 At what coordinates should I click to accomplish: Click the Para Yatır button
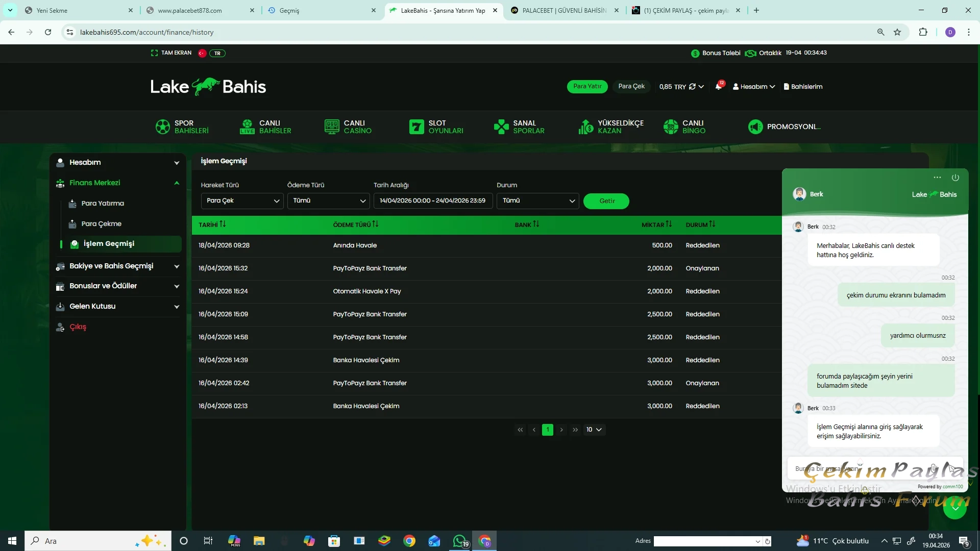click(587, 87)
